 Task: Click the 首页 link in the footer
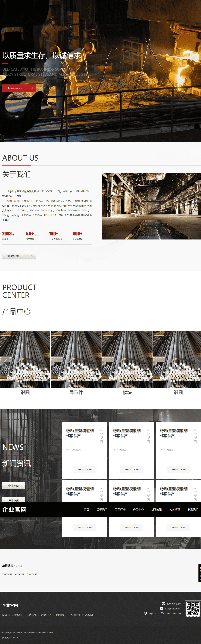coord(4,615)
